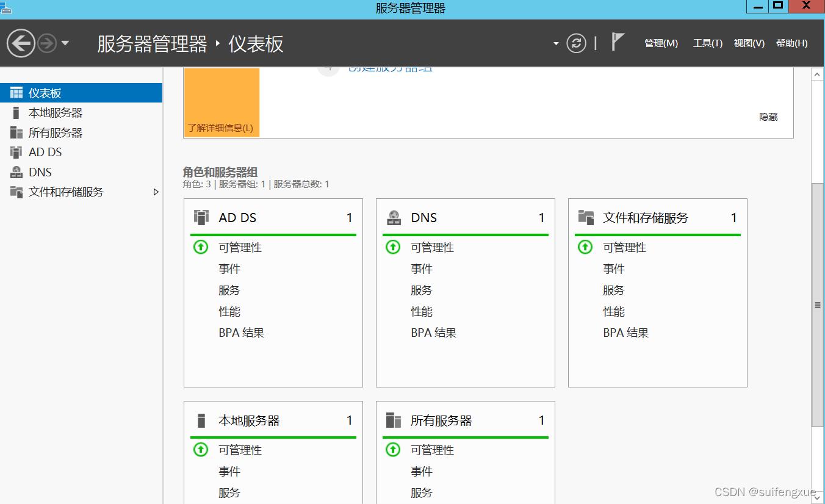Click the refresh icon in the toolbar
The height and width of the screenshot is (504, 825).
(x=576, y=43)
